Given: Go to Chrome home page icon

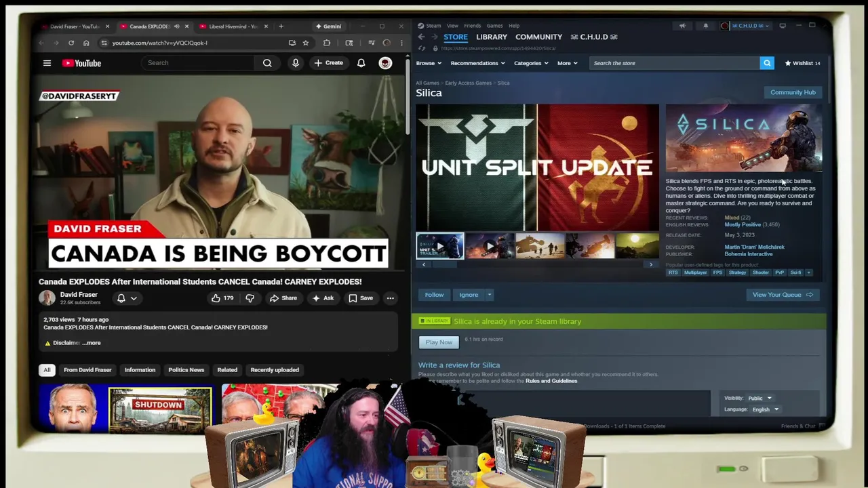Looking at the screenshot, I should (86, 43).
